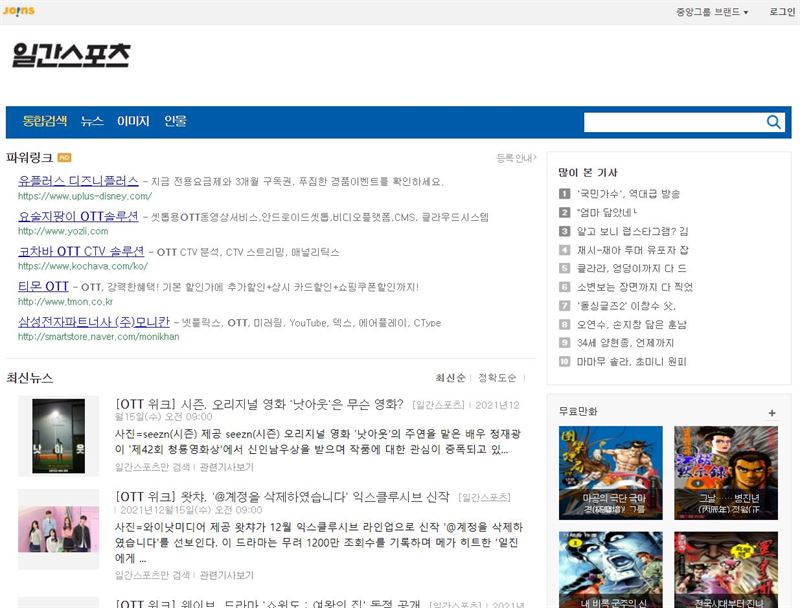800x608 pixels.
Task: Open the 왓챠 익스클루시브 신작 article headline
Action: coord(282,497)
